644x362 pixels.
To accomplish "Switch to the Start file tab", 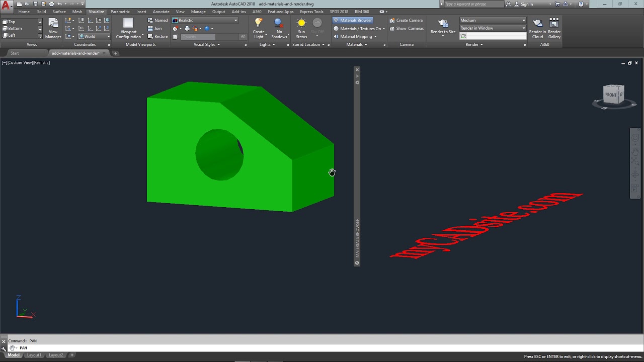I will pos(15,53).
